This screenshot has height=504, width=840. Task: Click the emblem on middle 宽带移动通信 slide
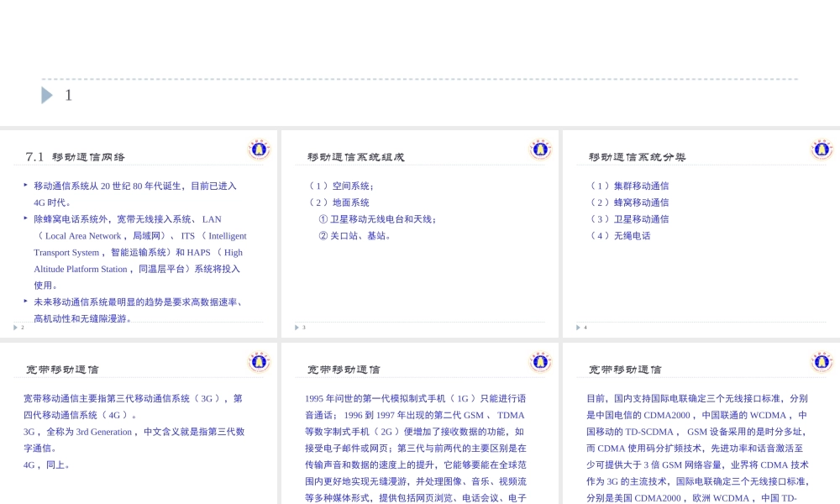tap(541, 360)
